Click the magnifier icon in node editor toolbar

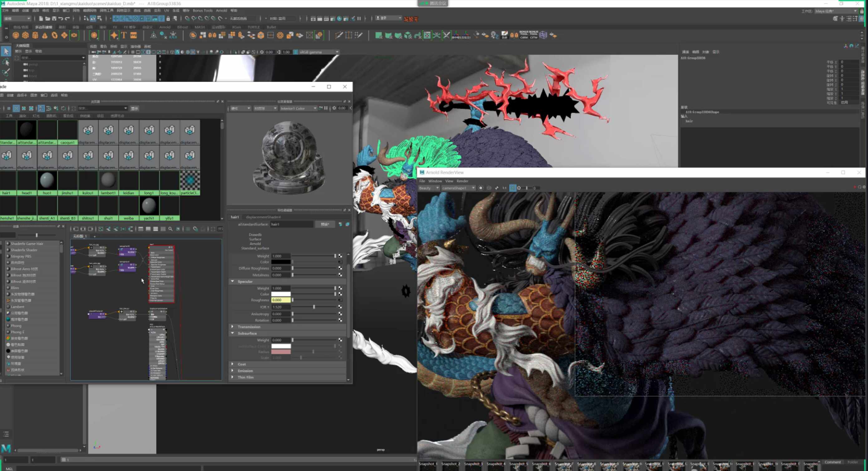[x=171, y=229]
